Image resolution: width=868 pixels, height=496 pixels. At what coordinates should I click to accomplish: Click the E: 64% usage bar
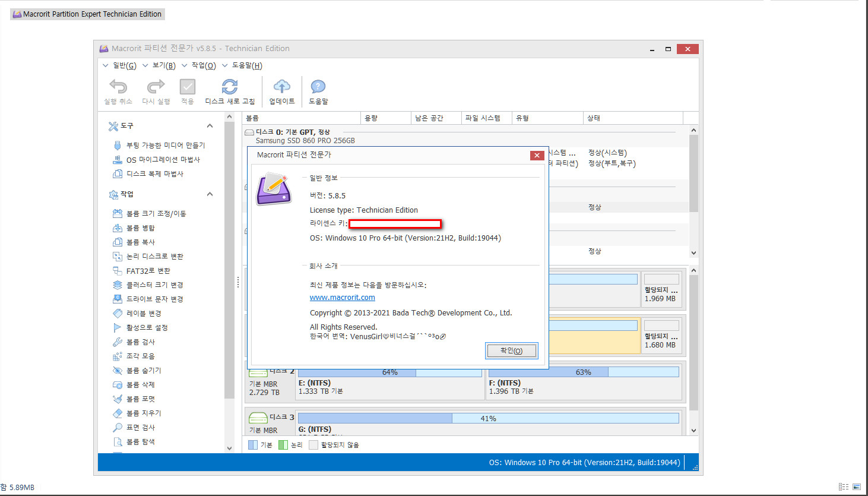(390, 372)
